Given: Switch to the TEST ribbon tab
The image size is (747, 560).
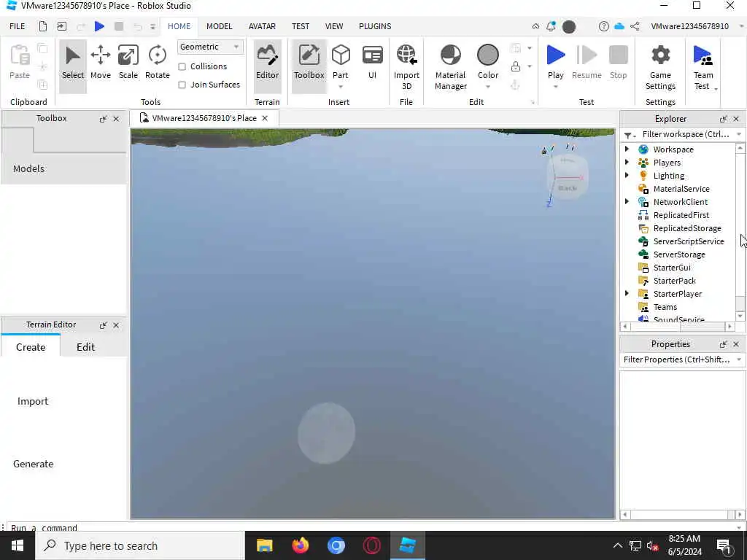Looking at the screenshot, I should pos(301,26).
